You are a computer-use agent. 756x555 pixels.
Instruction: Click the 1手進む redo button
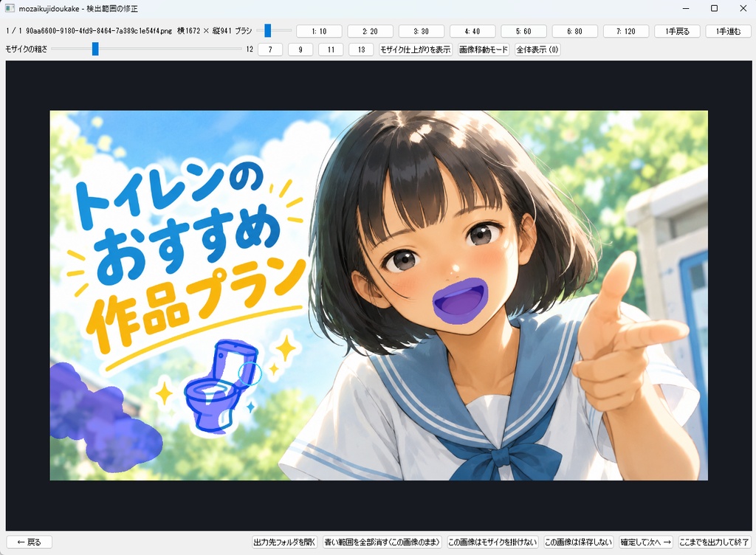point(728,31)
